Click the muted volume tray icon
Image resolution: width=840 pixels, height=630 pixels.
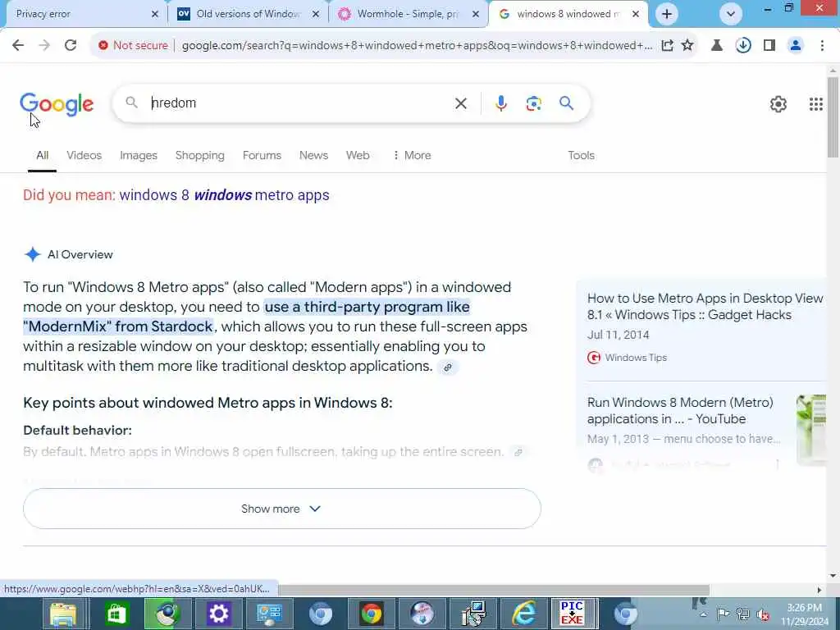pos(763,614)
